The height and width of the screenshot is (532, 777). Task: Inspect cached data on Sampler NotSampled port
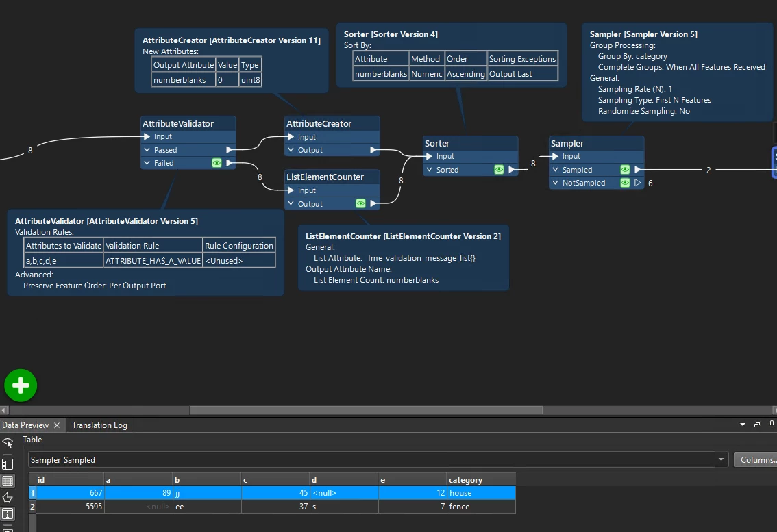click(x=625, y=183)
